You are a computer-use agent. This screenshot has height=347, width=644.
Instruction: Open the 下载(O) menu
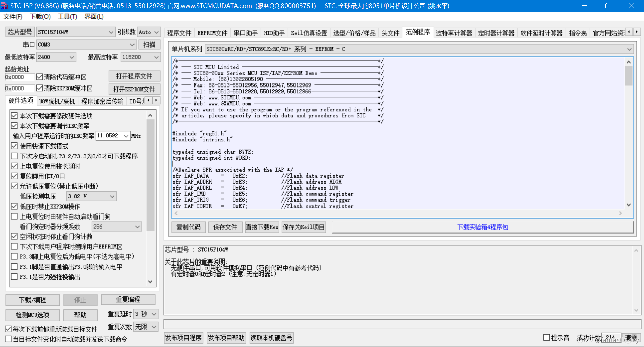pos(40,16)
